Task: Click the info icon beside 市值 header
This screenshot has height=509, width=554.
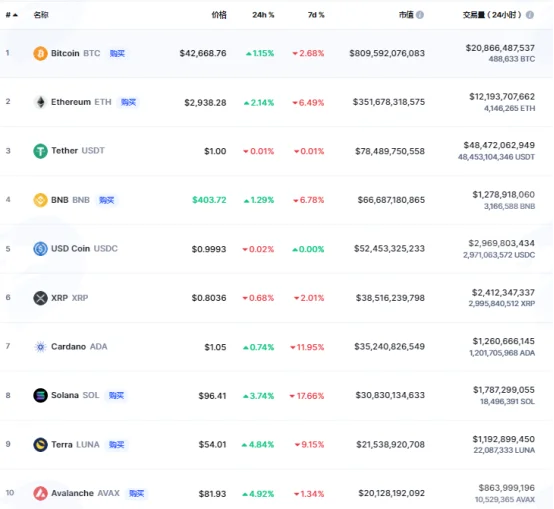Action: pyautogui.click(x=420, y=15)
